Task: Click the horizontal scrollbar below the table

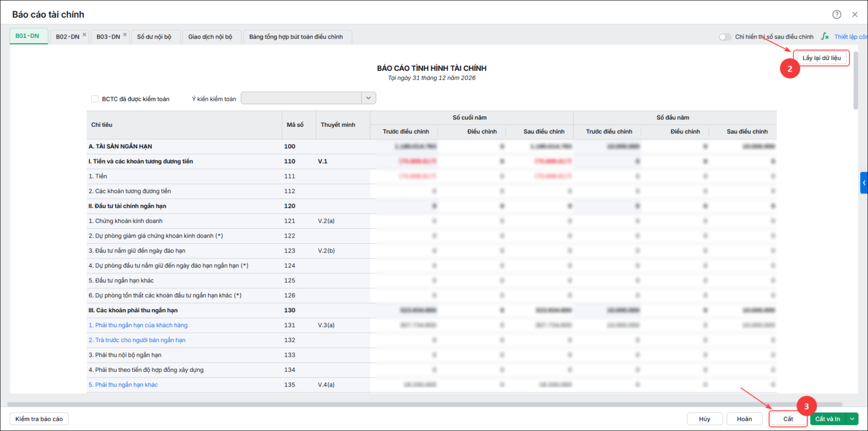Action: tap(425, 404)
